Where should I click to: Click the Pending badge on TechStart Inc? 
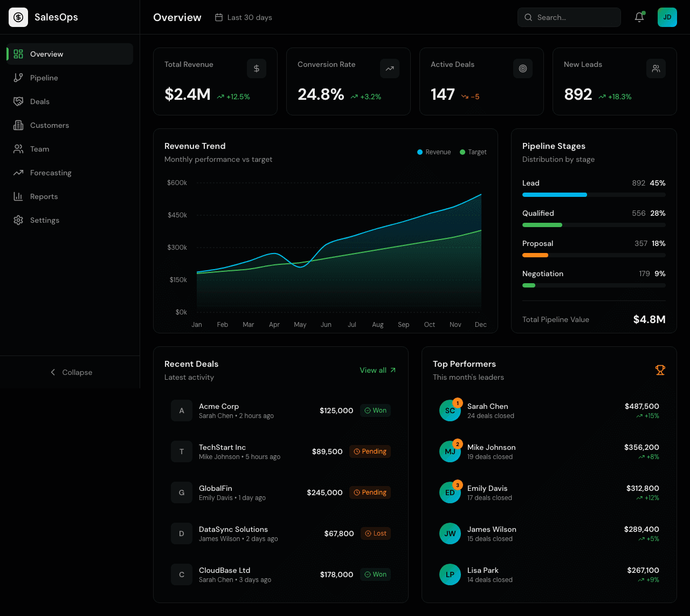pyautogui.click(x=370, y=451)
